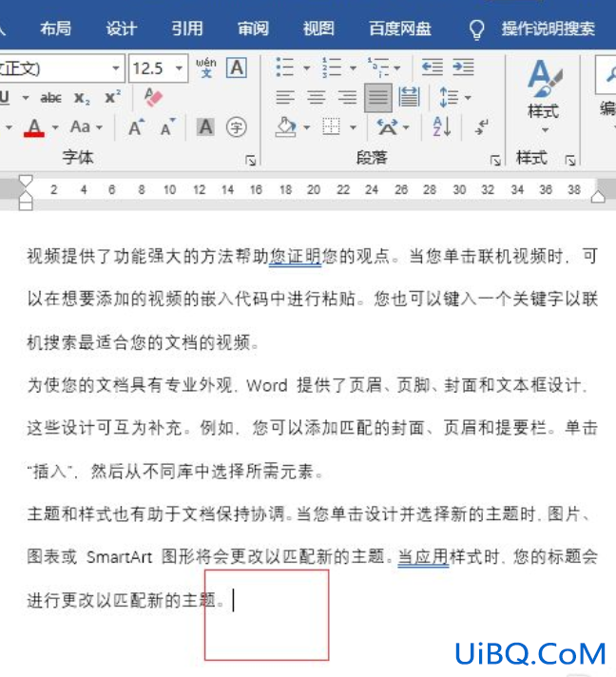Apply bullet list formatting
This screenshot has width=616, height=677.
tap(284, 68)
